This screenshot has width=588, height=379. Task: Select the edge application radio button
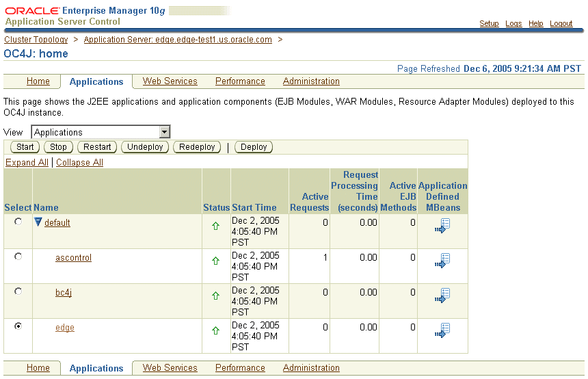[x=18, y=326]
